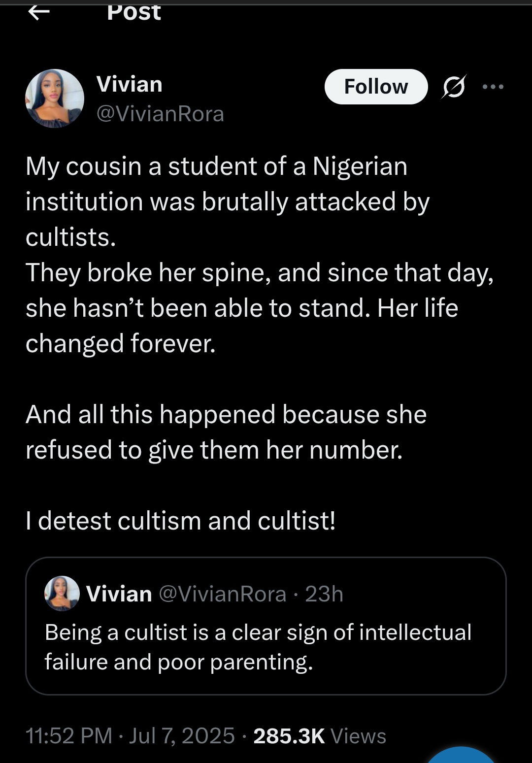Tap Vivian's large profile avatar
The height and width of the screenshot is (763, 532).
(55, 99)
